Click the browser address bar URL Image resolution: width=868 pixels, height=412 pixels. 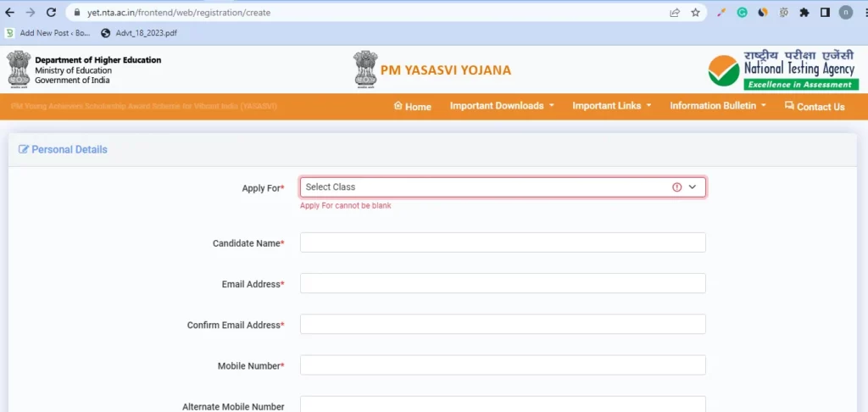(178, 12)
